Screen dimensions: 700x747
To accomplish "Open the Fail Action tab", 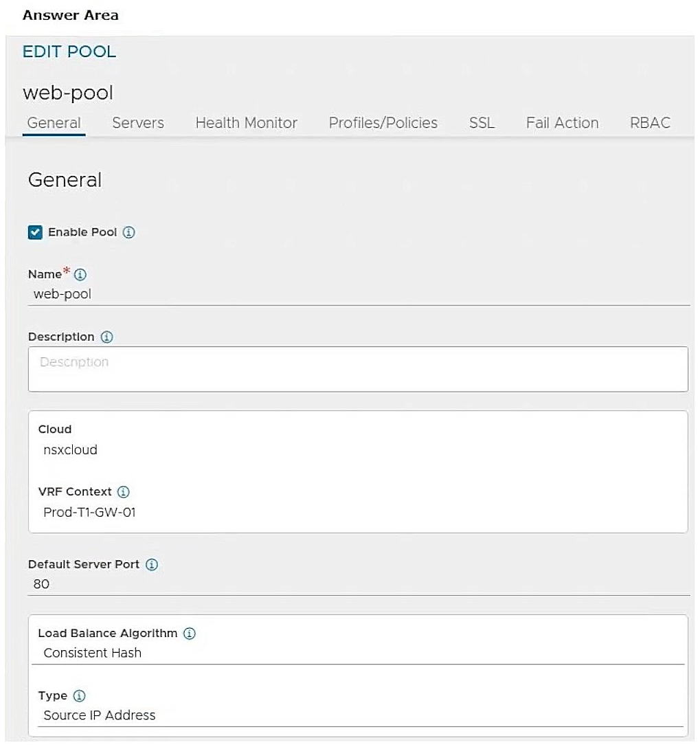I will tap(562, 123).
